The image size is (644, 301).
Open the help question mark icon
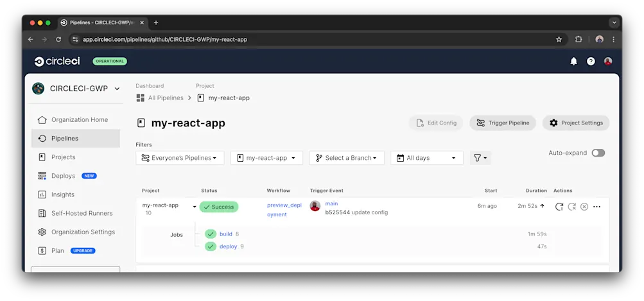[591, 62]
